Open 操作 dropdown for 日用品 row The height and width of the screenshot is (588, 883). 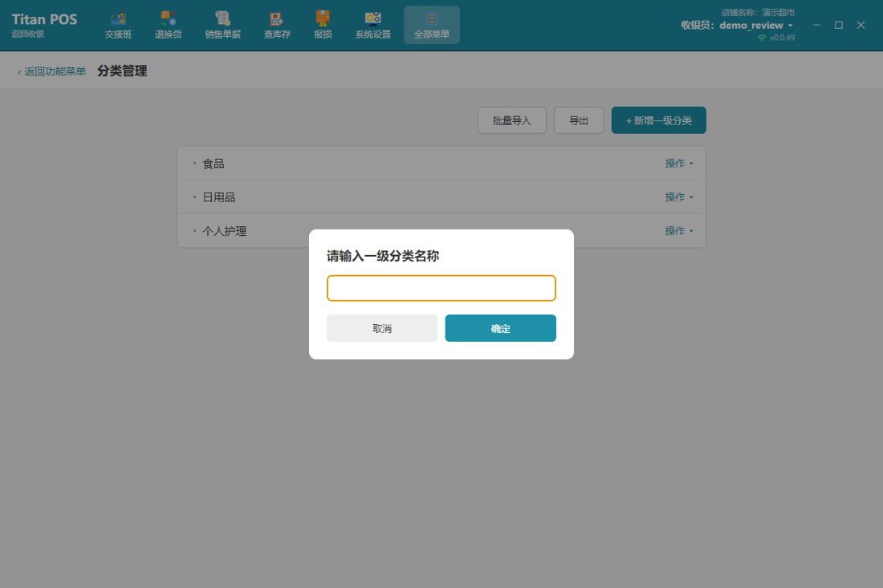coord(679,197)
